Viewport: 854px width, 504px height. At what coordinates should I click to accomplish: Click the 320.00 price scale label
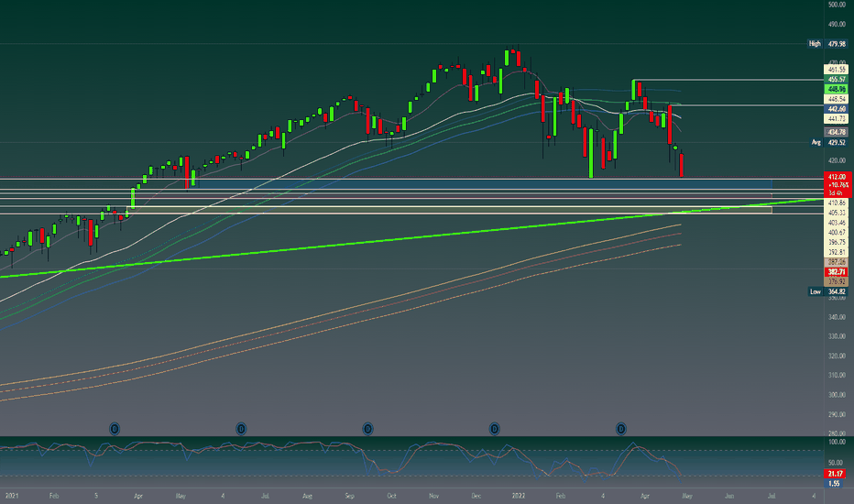(837, 356)
